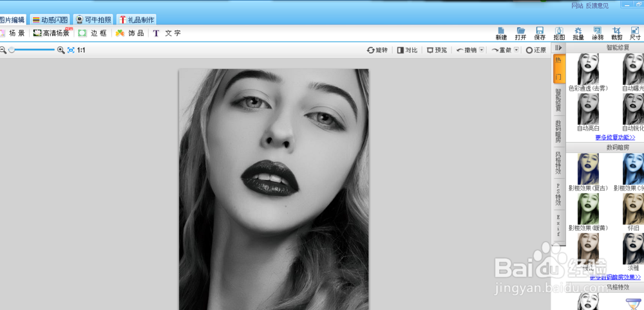Apply the 影楼效果(复古) thumbnail
Screen dimensions: 644x310
point(588,169)
